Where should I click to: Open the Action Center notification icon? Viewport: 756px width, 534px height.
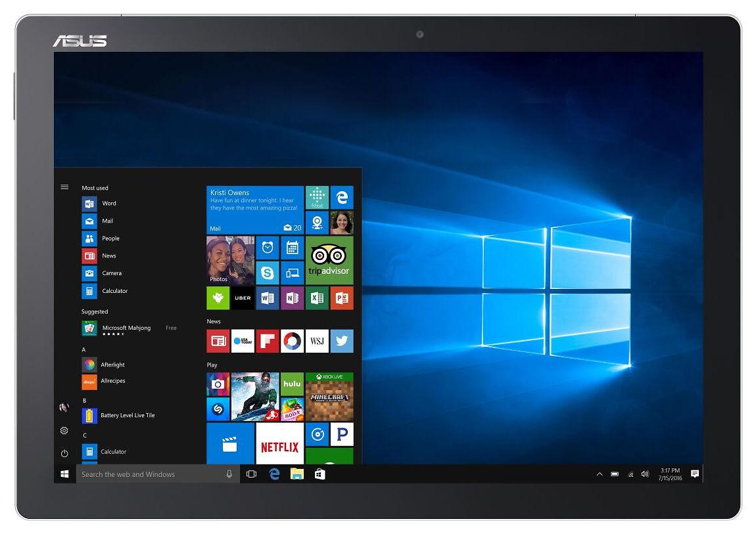coord(695,474)
